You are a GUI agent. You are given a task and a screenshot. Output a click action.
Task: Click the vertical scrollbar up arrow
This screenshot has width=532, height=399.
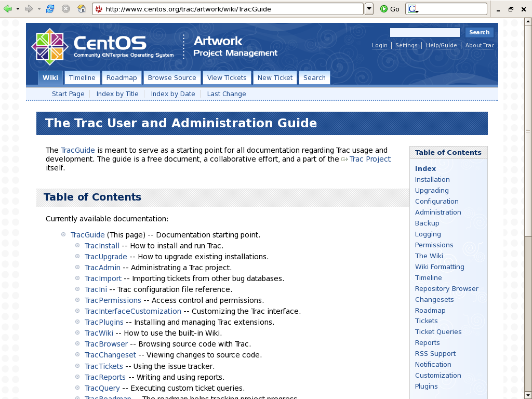pos(528,21)
